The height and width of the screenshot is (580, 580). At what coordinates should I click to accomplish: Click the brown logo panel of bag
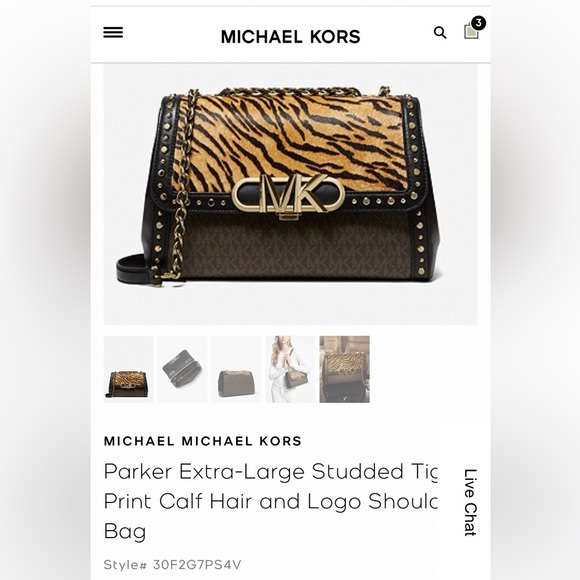point(296,248)
